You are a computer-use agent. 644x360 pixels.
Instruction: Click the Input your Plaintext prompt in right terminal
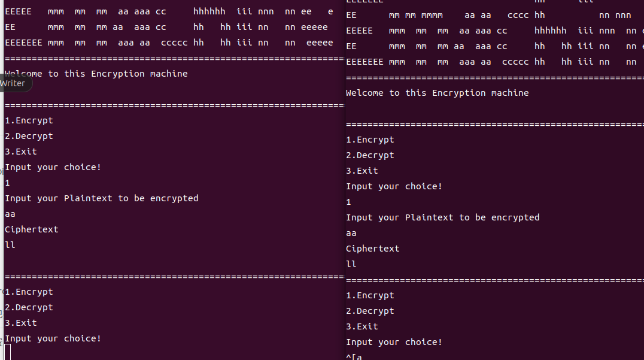click(443, 218)
